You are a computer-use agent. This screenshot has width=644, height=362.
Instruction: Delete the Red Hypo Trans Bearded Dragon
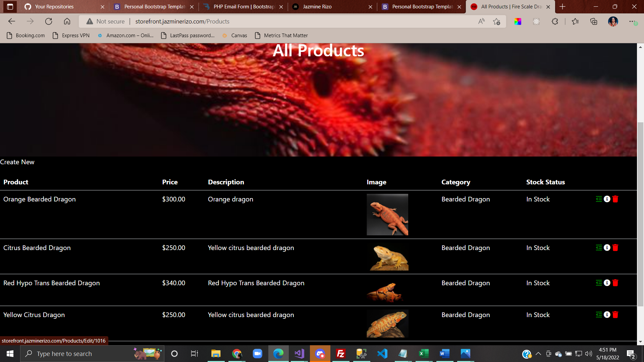point(615,283)
